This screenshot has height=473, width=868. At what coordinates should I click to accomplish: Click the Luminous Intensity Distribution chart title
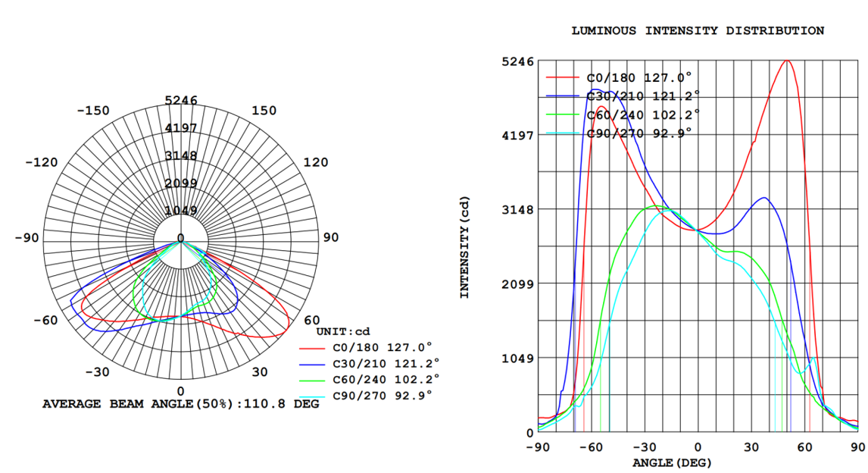pyautogui.click(x=697, y=31)
